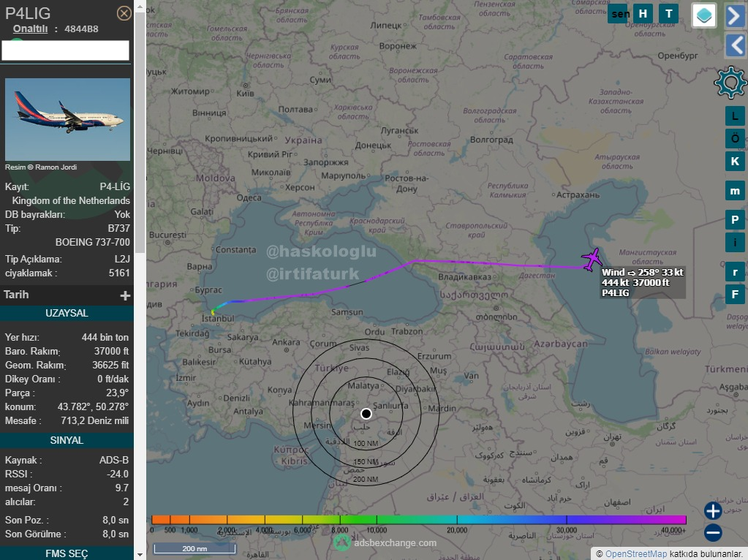This screenshot has height=560, width=748.
Task: Click the left arrow navigation button
Action: (x=735, y=45)
